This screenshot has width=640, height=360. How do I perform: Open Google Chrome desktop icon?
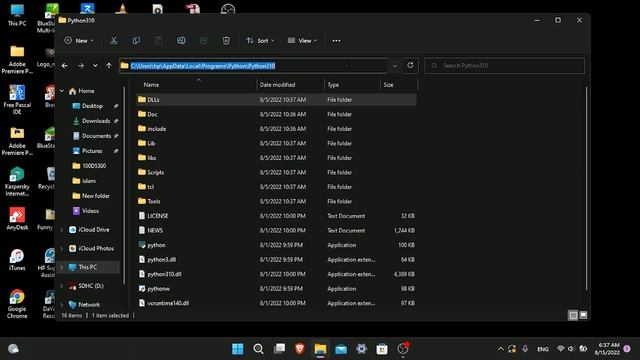tap(17, 304)
